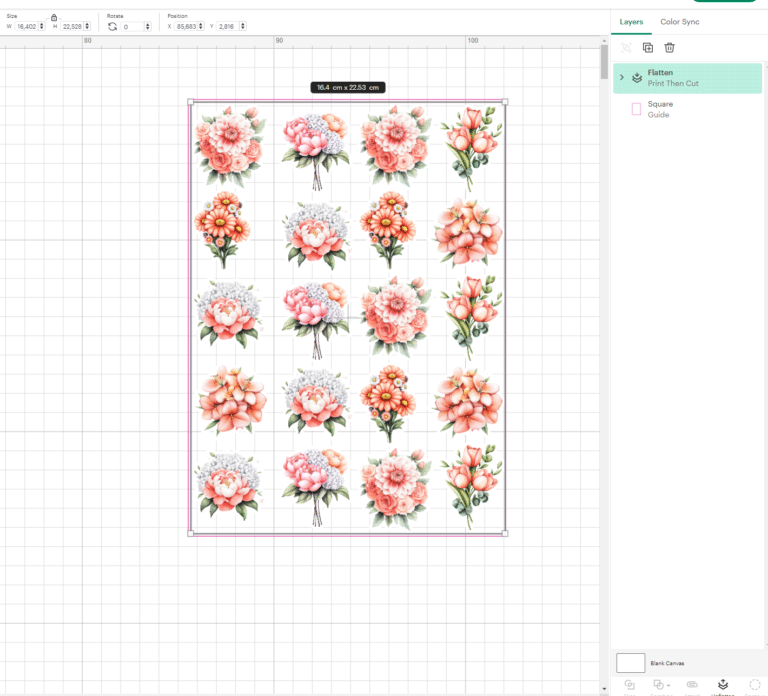The image size is (768, 696).
Task: Toggle the size aspect ratio lock
Action: (54, 18)
